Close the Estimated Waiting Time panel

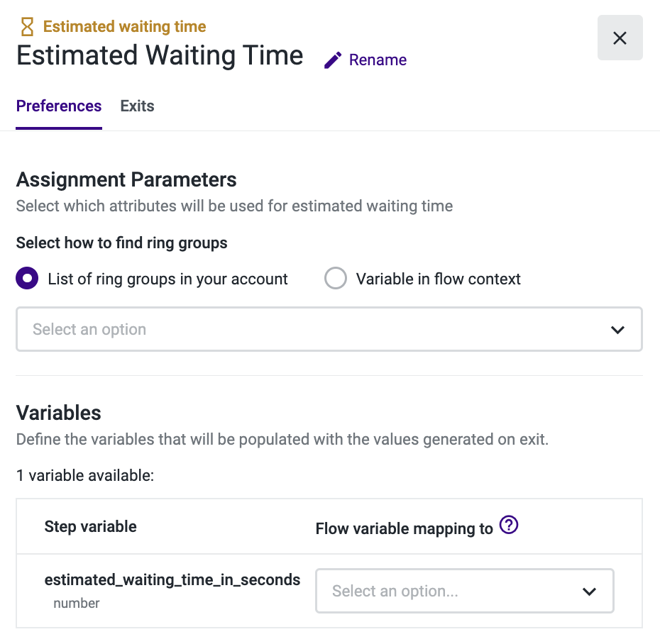(x=620, y=38)
